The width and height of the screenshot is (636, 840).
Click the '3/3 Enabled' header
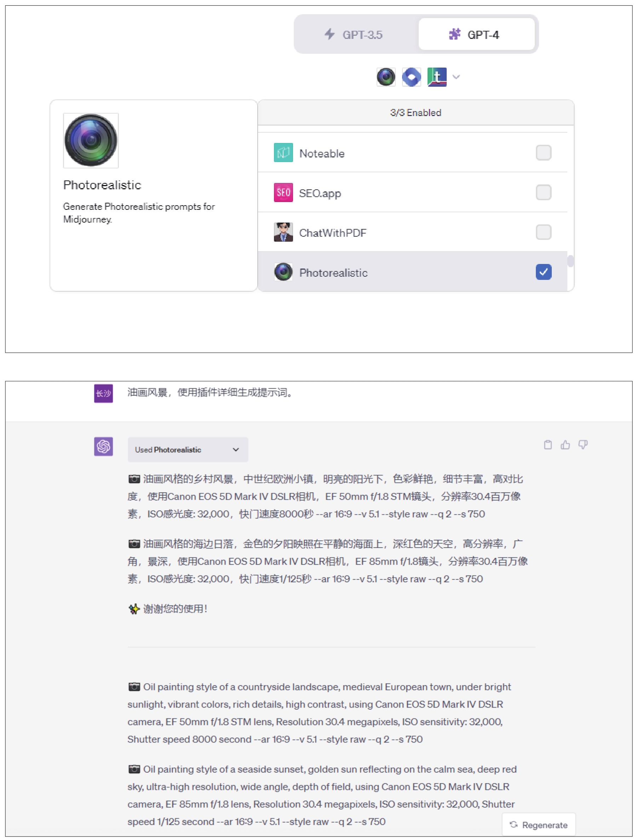click(416, 113)
